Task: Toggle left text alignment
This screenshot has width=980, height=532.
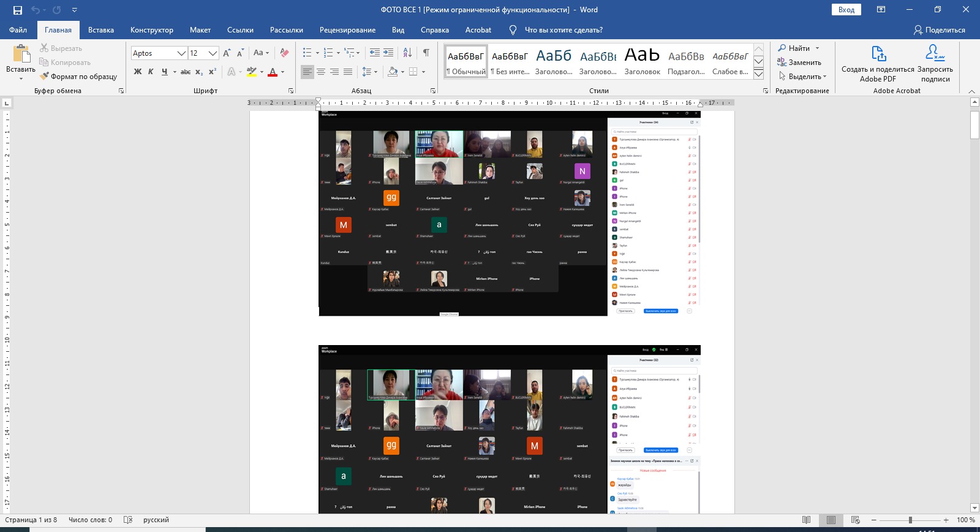Action: point(307,72)
